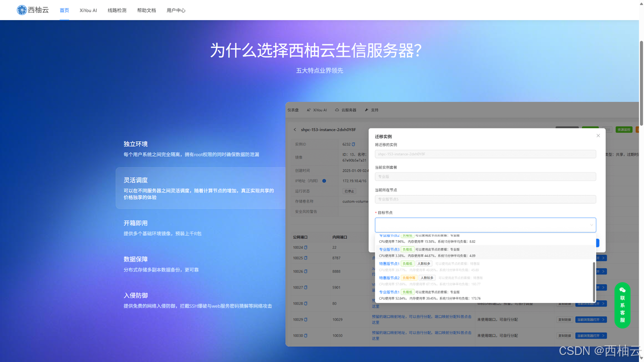Open the 仪表盘 dashboard icon in console toolbar
The image size is (644, 362).
coord(293,110)
